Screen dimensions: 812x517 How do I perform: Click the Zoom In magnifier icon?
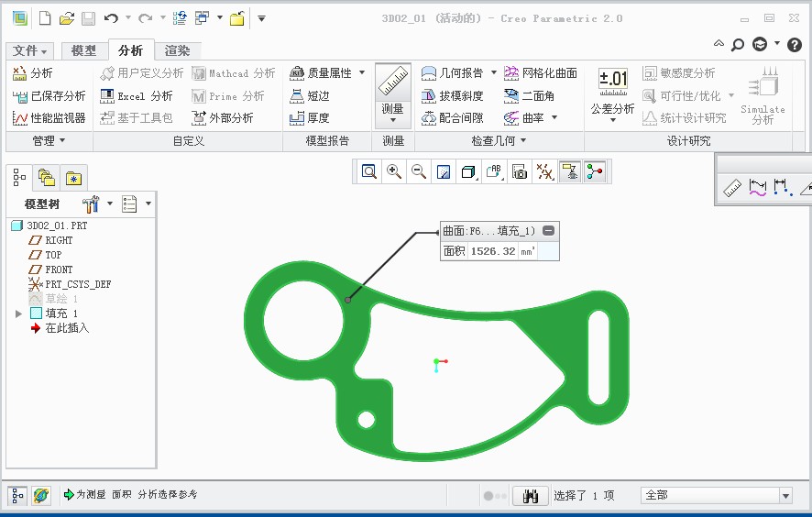(394, 171)
